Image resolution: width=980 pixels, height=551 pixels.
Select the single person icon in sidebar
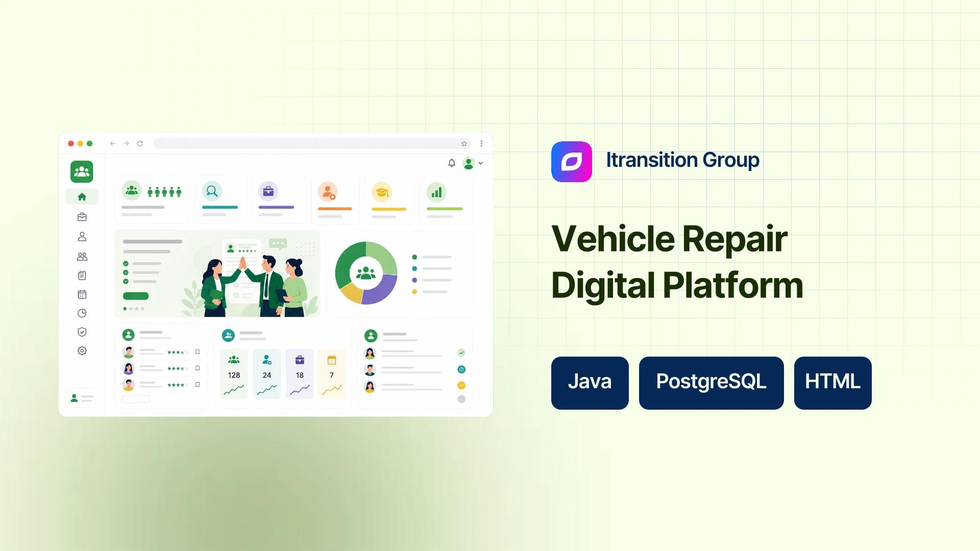(x=82, y=237)
